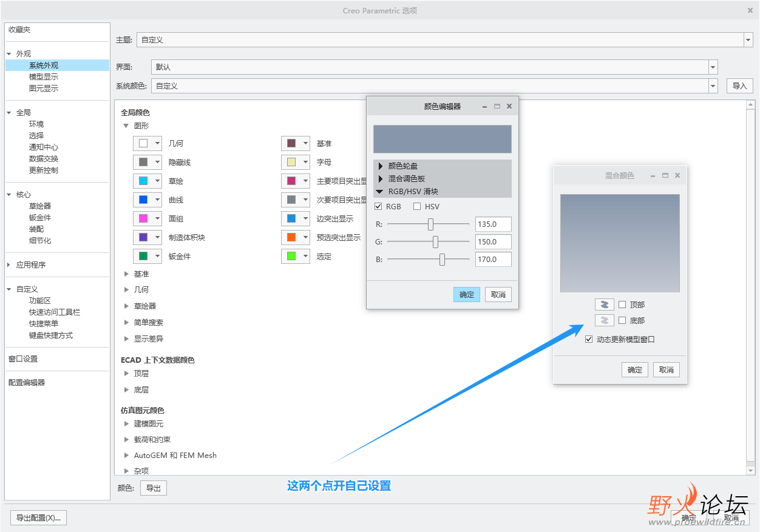Image resolution: width=760 pixels, height=532 pixels.
Task: Open the 几何 swatch dropdown arrow
Action: [158, 144]
